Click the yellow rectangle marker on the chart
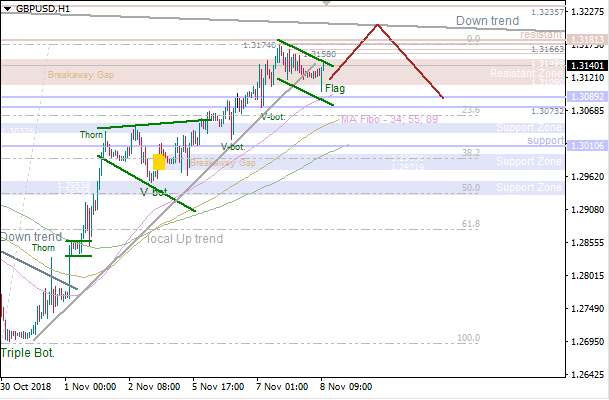Screen dimensions: 609x400 [159, 161]
